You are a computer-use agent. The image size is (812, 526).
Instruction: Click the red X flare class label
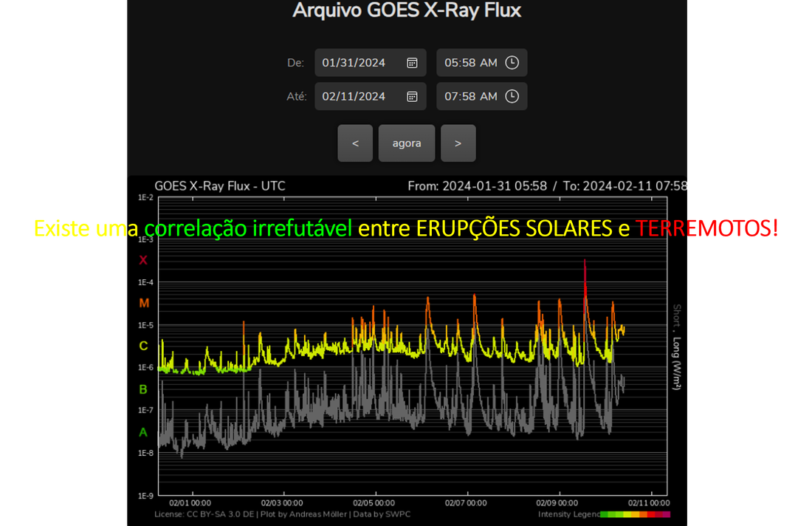click(143, 260)
